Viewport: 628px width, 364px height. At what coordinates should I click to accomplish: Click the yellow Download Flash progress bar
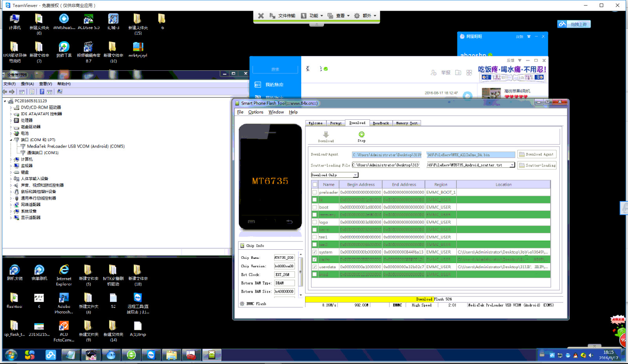point(434,299)
